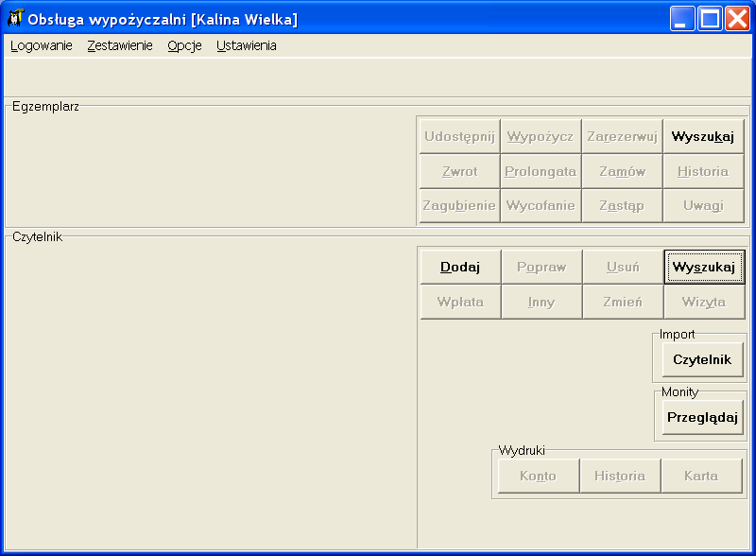
Task: Click the Popraw button
Action: (541, 267)
